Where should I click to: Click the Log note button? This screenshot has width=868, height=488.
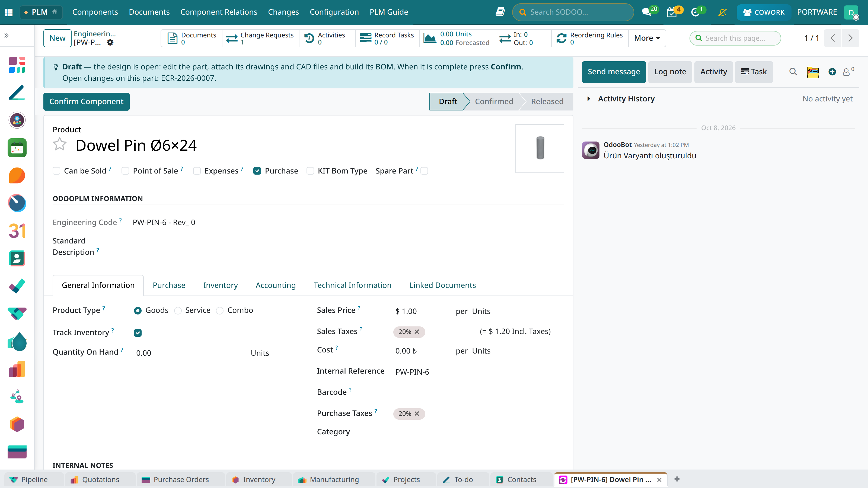coord(670,72)
